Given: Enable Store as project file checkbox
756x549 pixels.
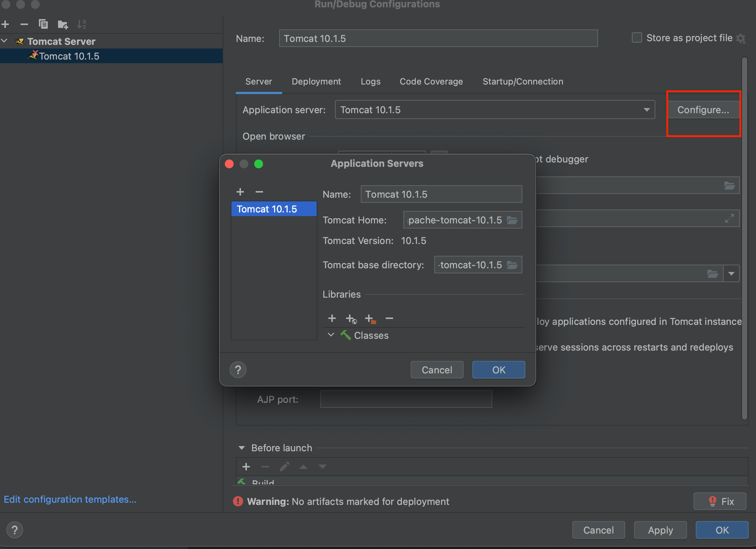Looking at the screenshot, I should pos(637,38).
